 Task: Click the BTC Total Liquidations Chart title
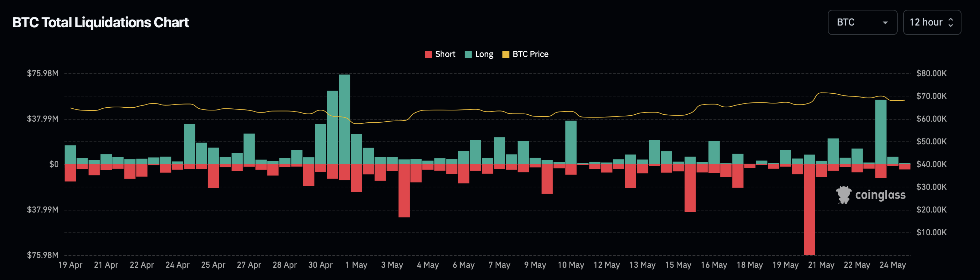[x=101, y=22]
